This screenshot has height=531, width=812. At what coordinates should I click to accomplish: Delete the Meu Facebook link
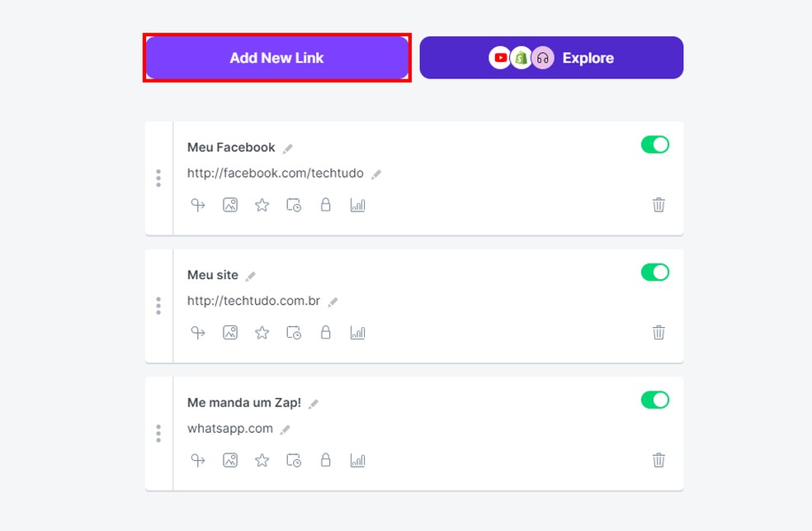pyautogui.click(x=658, y=205)
